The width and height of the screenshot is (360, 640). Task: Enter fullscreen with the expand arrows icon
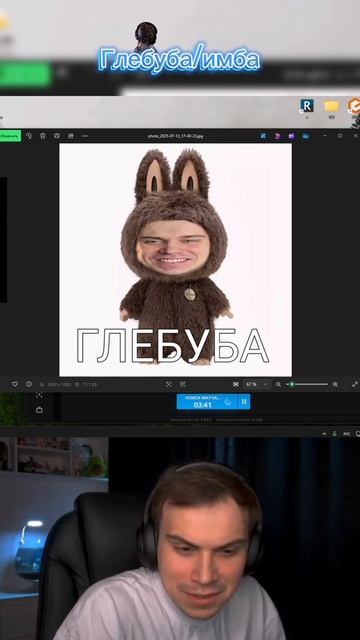[355, 384]
